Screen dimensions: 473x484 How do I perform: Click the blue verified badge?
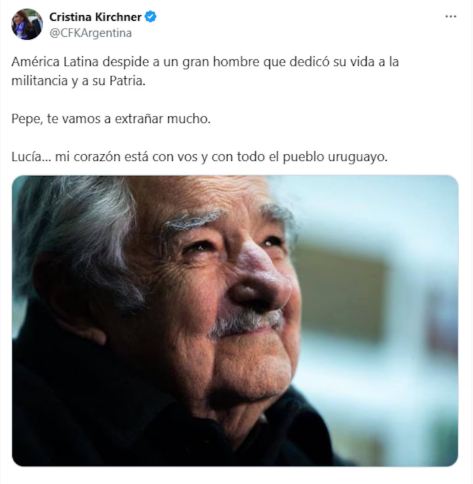[x=151, y=17]
